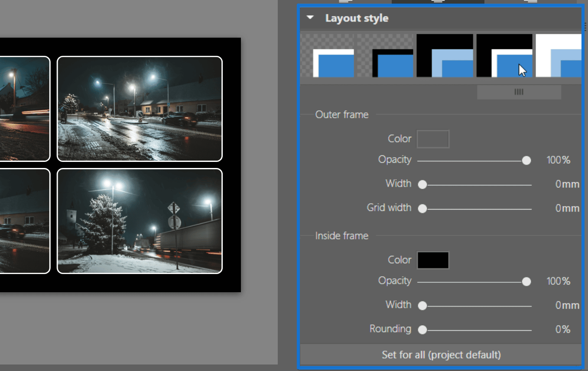The image size is (588, 371).
Task: Click Grid width 0mm value
Action: (567, 209)
